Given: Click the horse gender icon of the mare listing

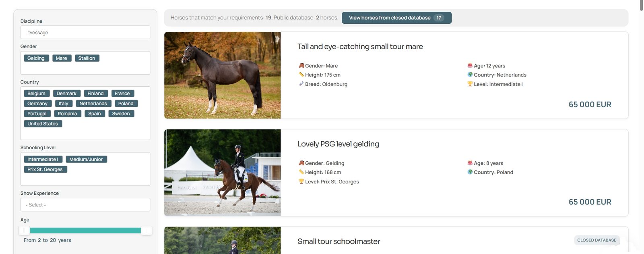Looking at the screenshot, I should [x=301, y=65].
